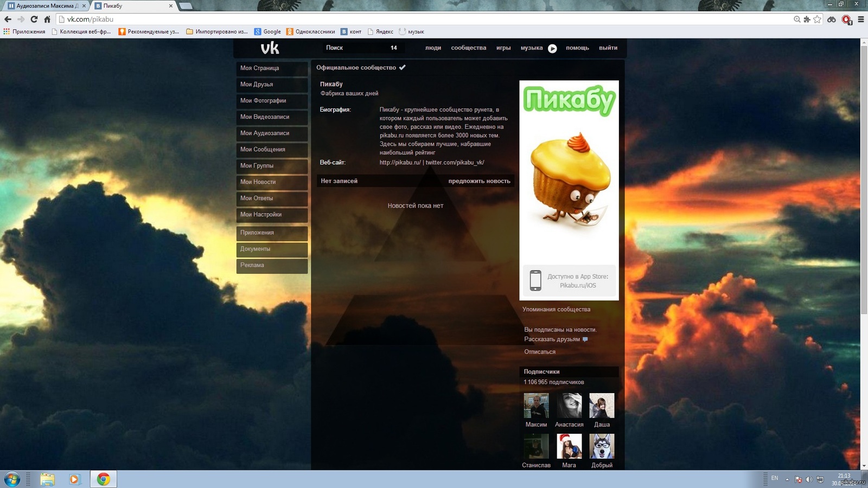Screen dimensions: 868x488
Task: Open Документы in sidebar
Action: tap(272, 249)
